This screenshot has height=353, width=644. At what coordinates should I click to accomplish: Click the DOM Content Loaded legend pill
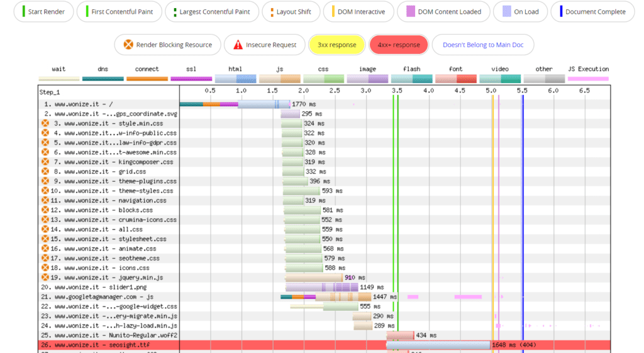point(443,11)
